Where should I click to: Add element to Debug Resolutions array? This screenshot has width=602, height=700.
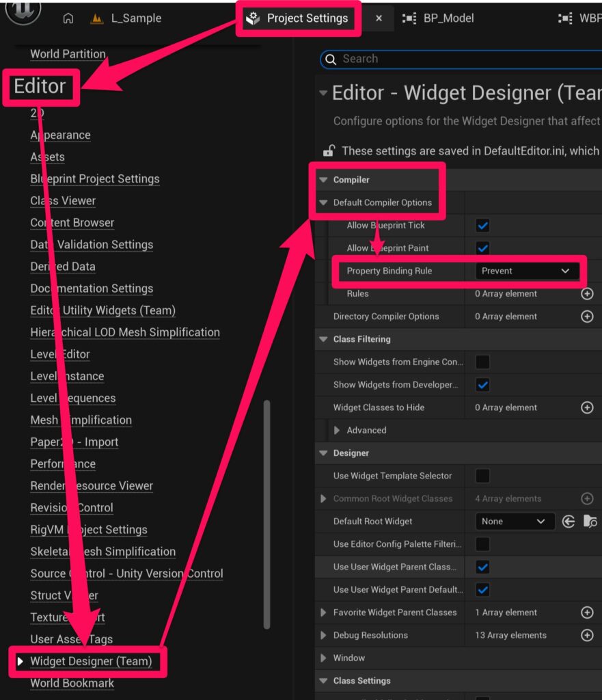pos(586,635)
